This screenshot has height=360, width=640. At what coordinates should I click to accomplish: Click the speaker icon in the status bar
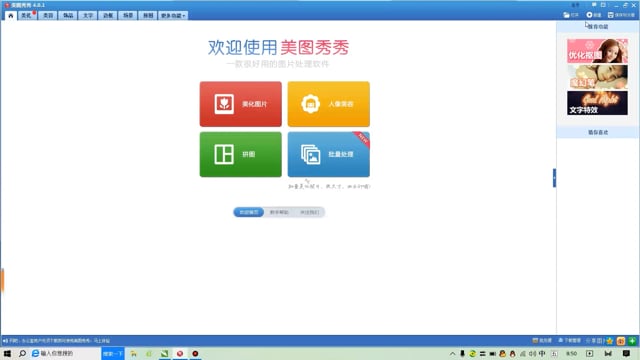click(x=5, y=341)
